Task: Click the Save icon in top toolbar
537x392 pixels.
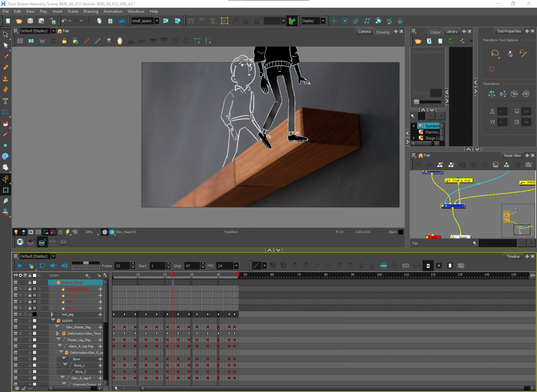Action: point(30,21)
